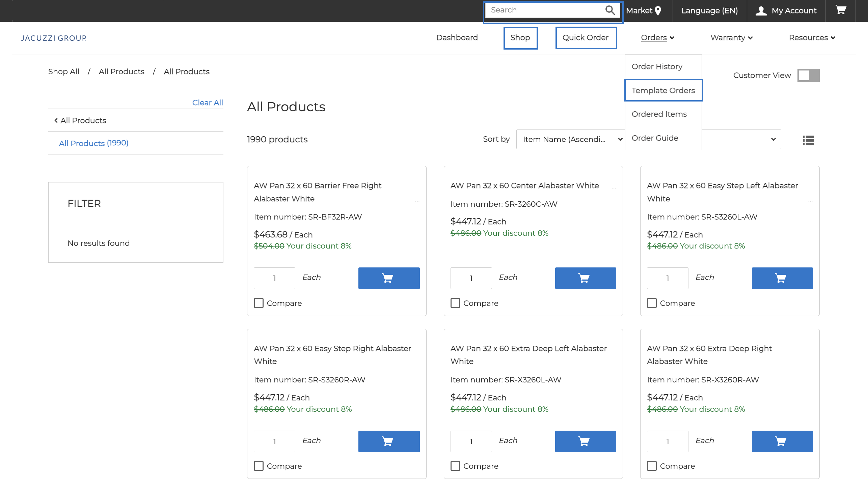Image resolution: width=868 pixels, height=489 pixels.
Task: Switch to list view icon
Action: pyautogui.click(x=808, y=140)
